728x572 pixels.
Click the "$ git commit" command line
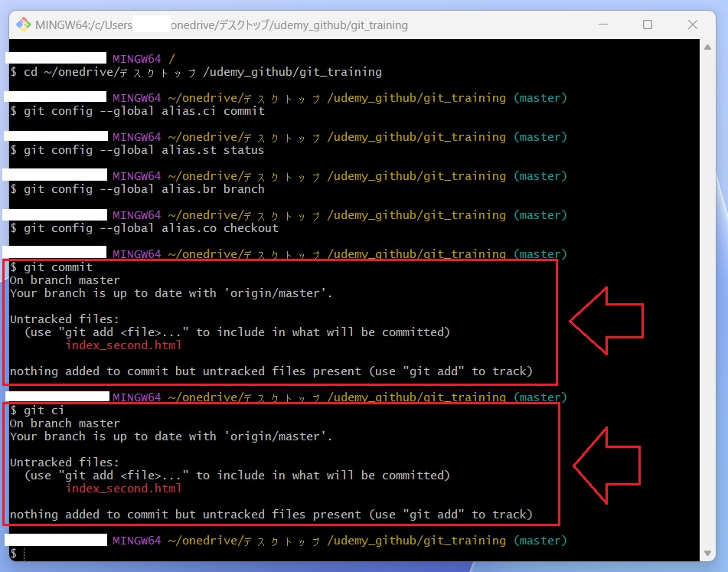pos(51,267)
